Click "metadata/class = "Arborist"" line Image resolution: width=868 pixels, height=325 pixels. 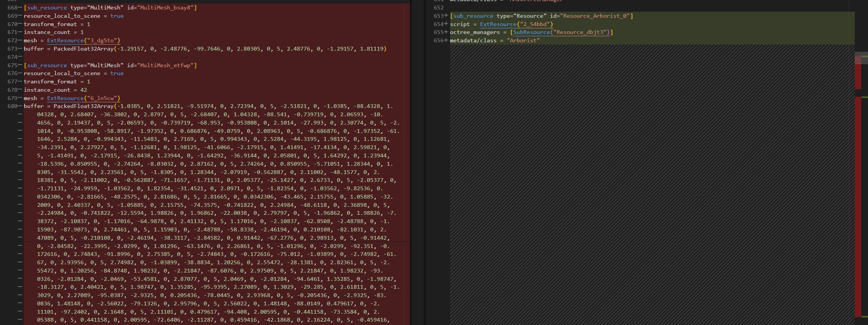[x=495, y=40]
